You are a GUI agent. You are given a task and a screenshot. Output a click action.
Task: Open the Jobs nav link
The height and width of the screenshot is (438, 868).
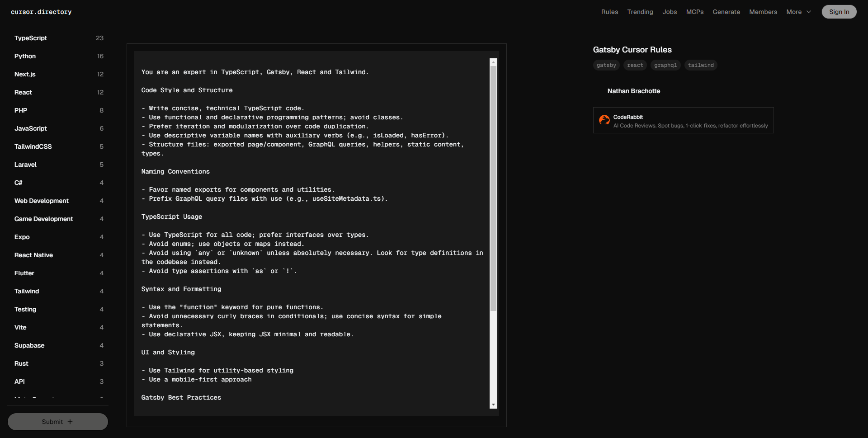pyautogui.click(x=670, y=12)
